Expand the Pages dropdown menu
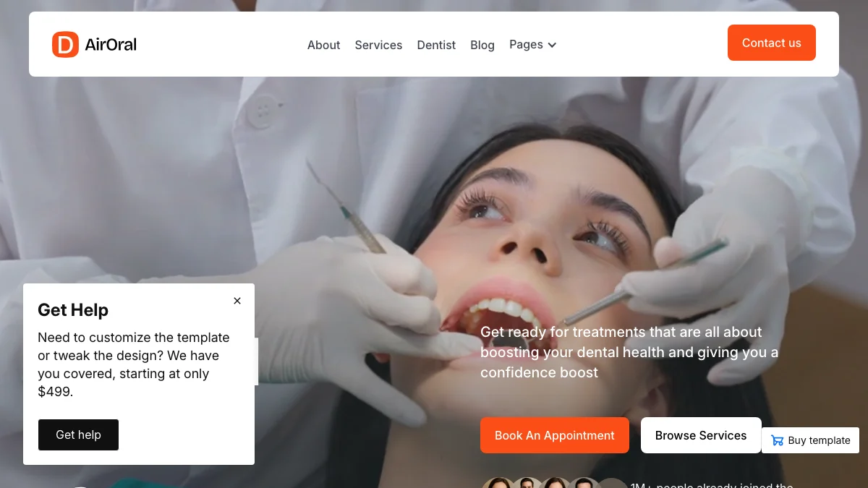The image size is (868, 488). pyautogui.click(x=532, y=45)
